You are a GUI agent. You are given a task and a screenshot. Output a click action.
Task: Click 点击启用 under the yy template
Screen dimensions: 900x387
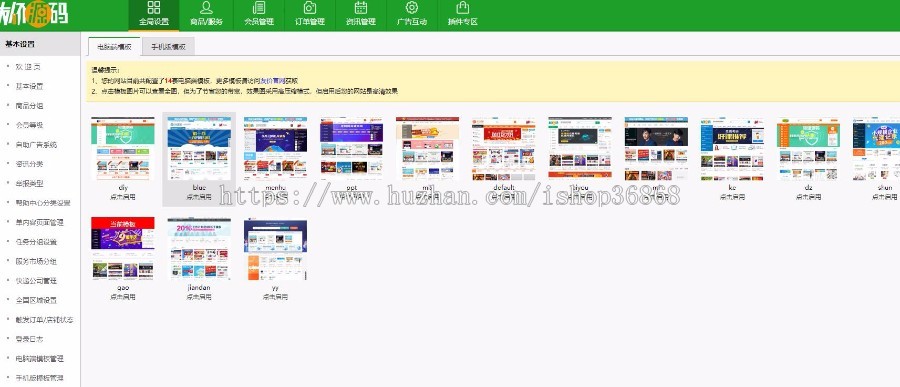[x=275, y=297]
